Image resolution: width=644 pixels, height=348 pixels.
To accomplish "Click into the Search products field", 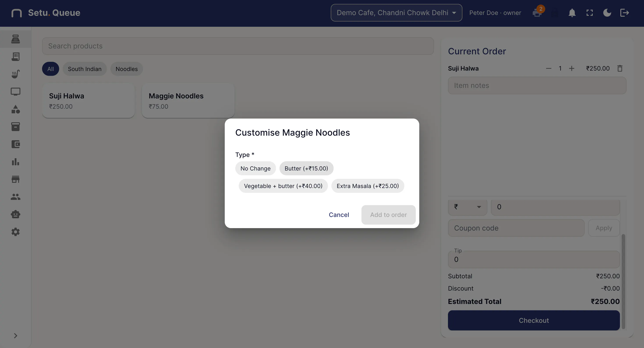I will [238, 46].
